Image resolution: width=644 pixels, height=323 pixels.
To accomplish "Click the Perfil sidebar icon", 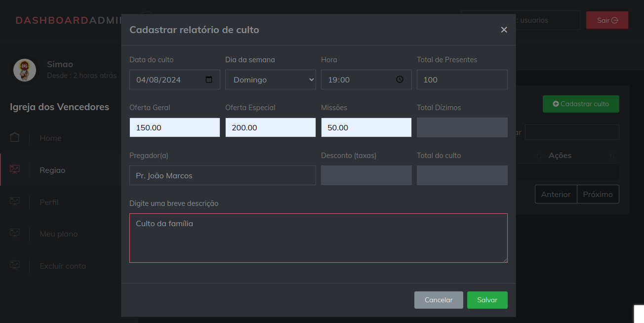I will [15, 202].
